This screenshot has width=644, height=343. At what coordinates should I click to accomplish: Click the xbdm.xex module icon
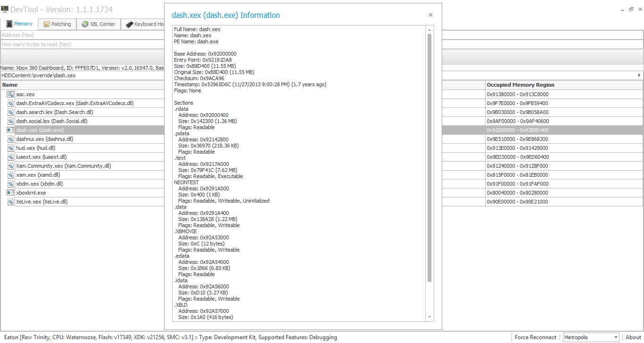pos(10,184)
